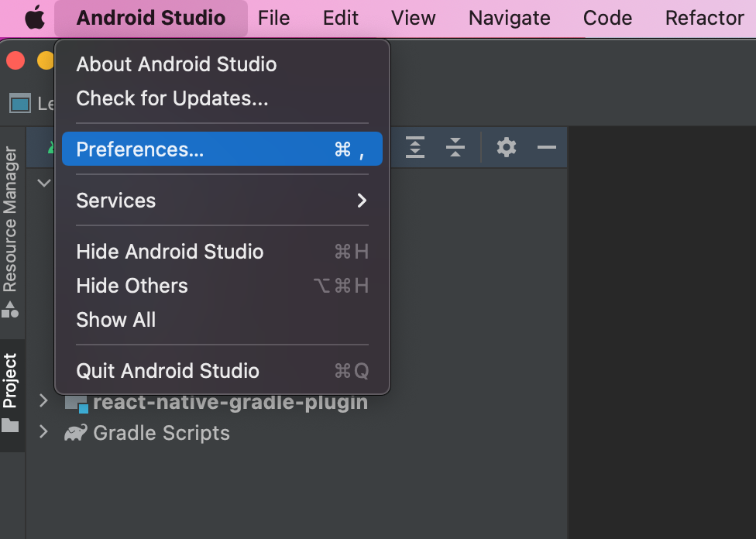This screenshot has width=756, height=539.
Task: Click the Services submenu chevron arrow
Action: point(362,201)
